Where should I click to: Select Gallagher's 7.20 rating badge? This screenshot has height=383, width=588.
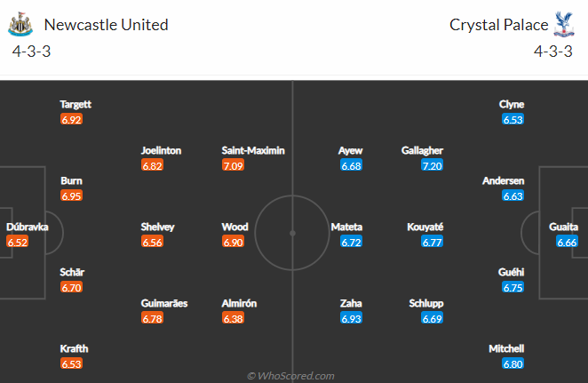[x=432, y=165]
